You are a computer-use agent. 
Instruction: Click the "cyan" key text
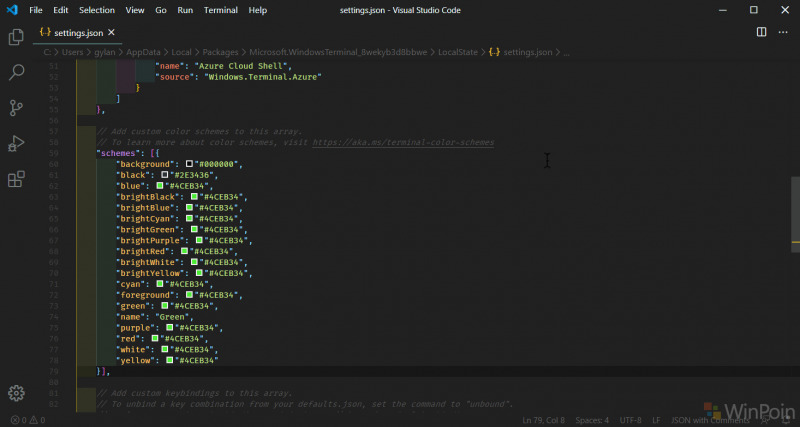(x=132, y=284)
